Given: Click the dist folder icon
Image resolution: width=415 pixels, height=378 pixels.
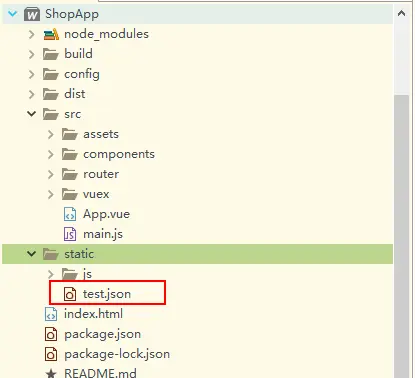Looking at the screenshot, I should point(51,94).
